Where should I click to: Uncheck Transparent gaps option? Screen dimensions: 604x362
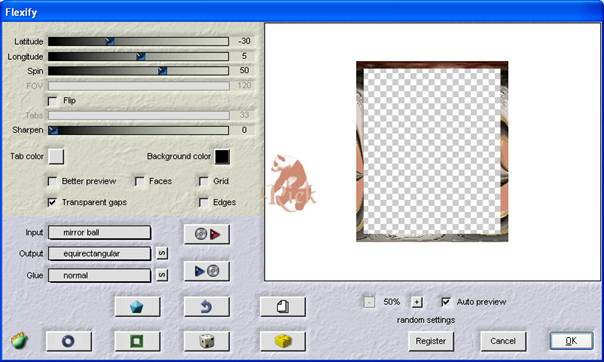click(52, 202)
